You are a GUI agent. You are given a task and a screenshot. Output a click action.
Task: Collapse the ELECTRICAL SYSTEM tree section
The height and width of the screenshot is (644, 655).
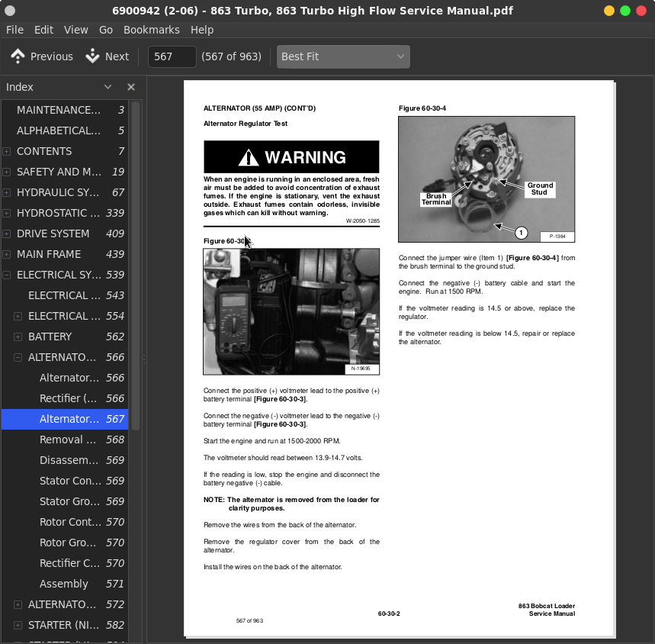pyautogui.click(x=7, y=275)
